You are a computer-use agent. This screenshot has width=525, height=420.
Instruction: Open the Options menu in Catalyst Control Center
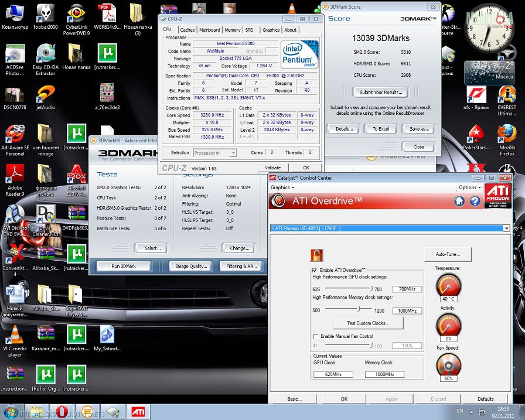[x=470, y=187]
